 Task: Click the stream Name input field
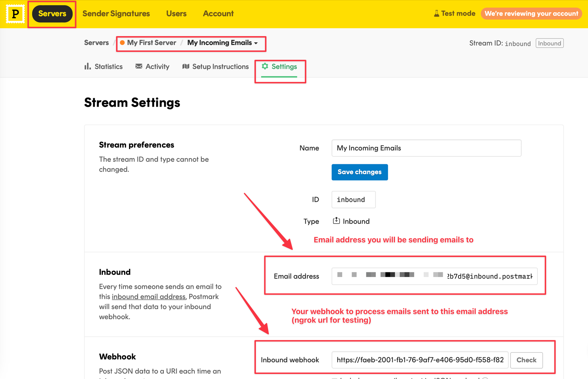pos(426,148)
